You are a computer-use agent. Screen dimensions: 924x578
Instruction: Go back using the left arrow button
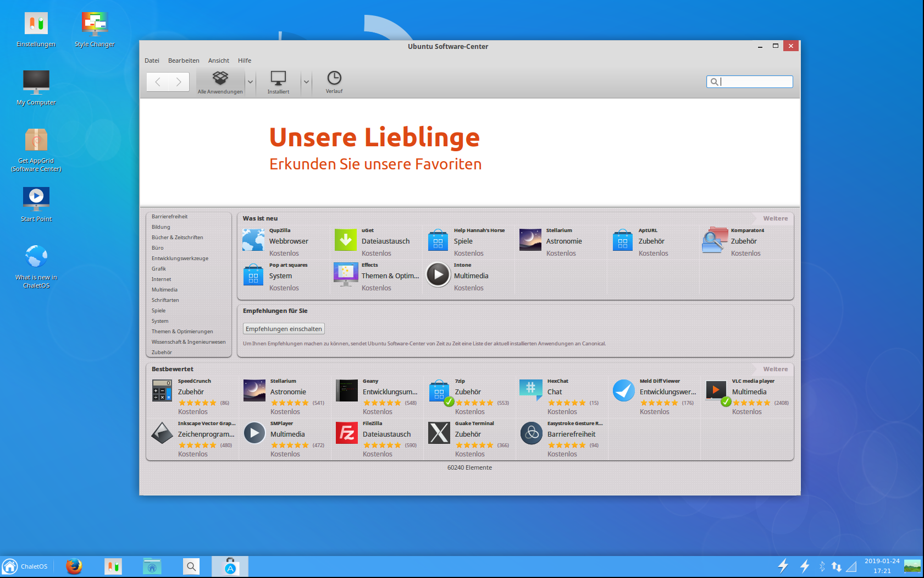(158, 82)
